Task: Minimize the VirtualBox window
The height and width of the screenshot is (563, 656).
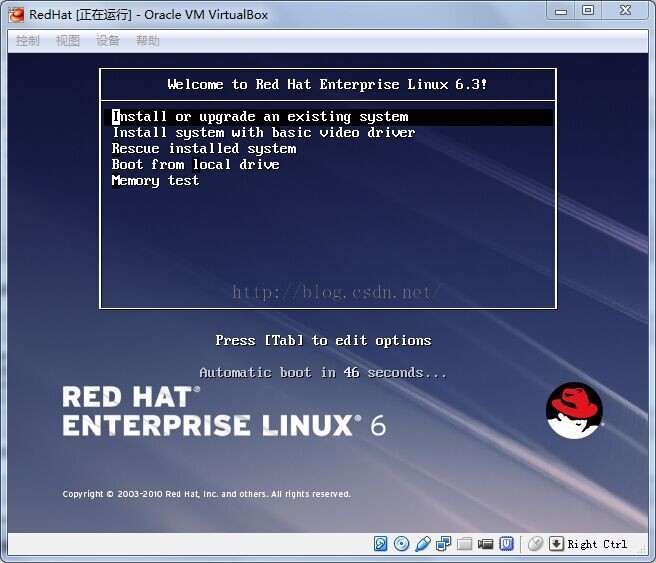Action: [x=561, y=11]
